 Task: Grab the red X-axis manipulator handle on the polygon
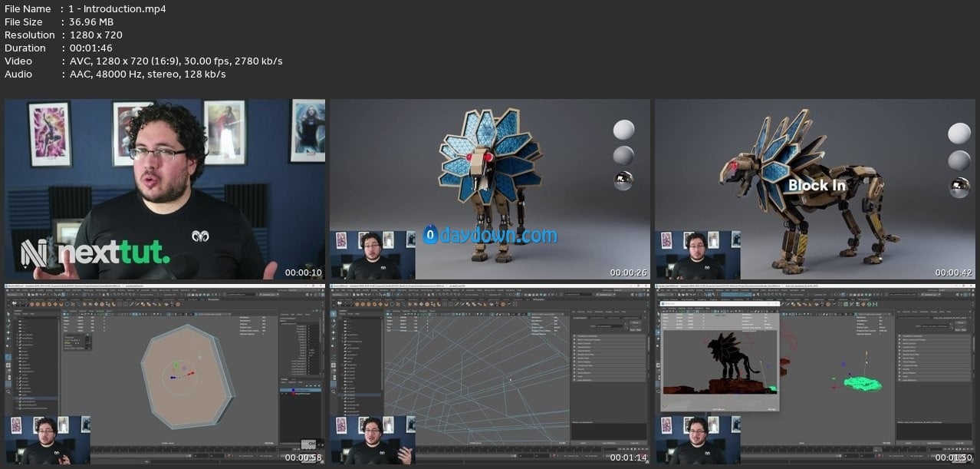tap(191, 374)
